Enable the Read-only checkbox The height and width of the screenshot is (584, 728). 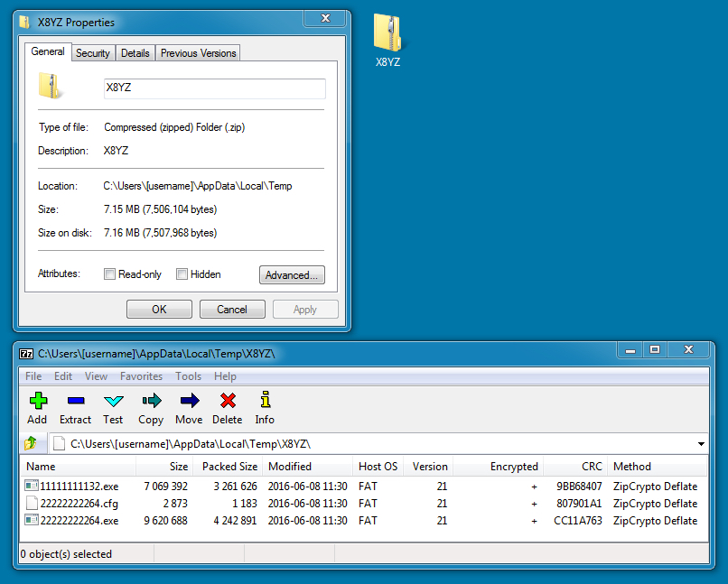coord(109,274)
